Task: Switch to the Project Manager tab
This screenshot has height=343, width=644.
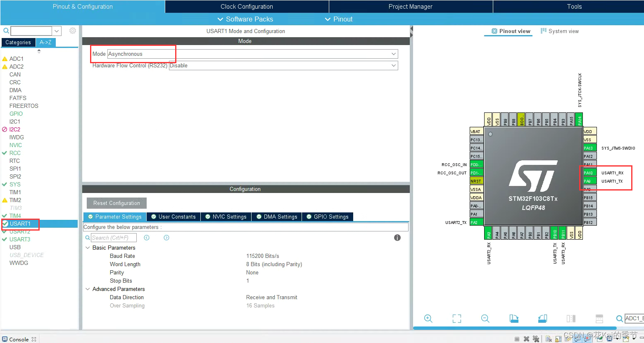Action: coord(411,7)
